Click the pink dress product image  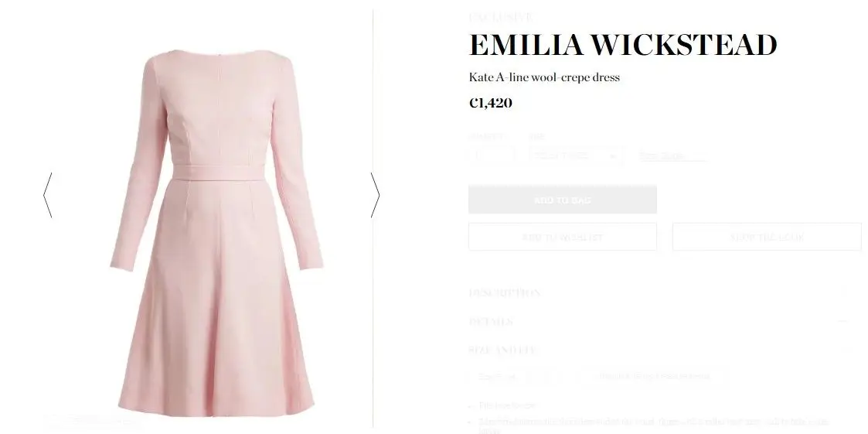[x=216, y=233]
